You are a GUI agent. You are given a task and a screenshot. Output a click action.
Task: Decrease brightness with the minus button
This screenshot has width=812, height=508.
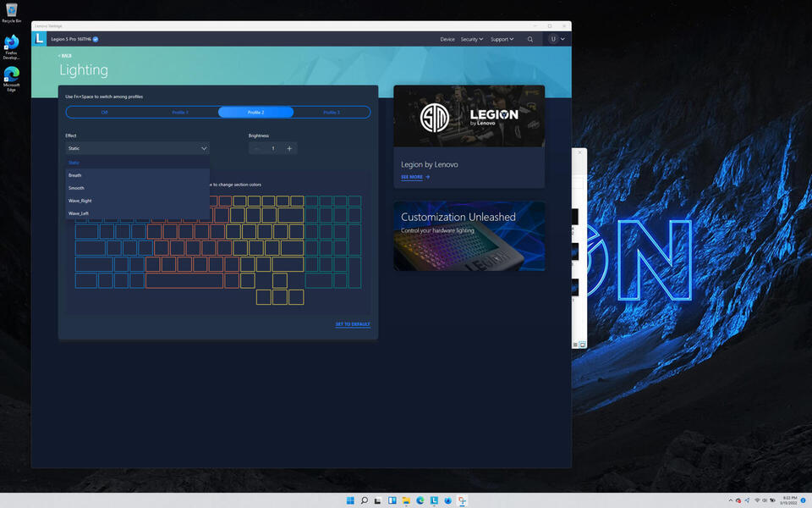[x=256, y=149]
